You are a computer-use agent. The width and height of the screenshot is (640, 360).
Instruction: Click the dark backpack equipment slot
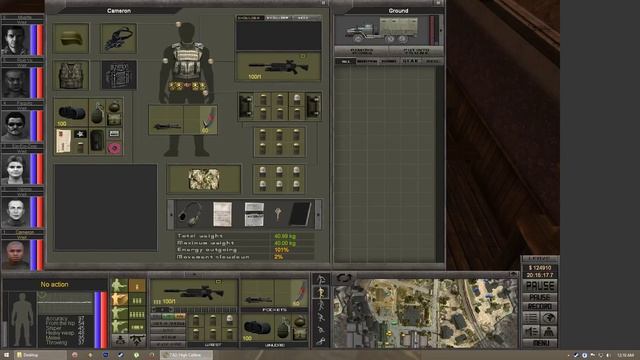119,75
